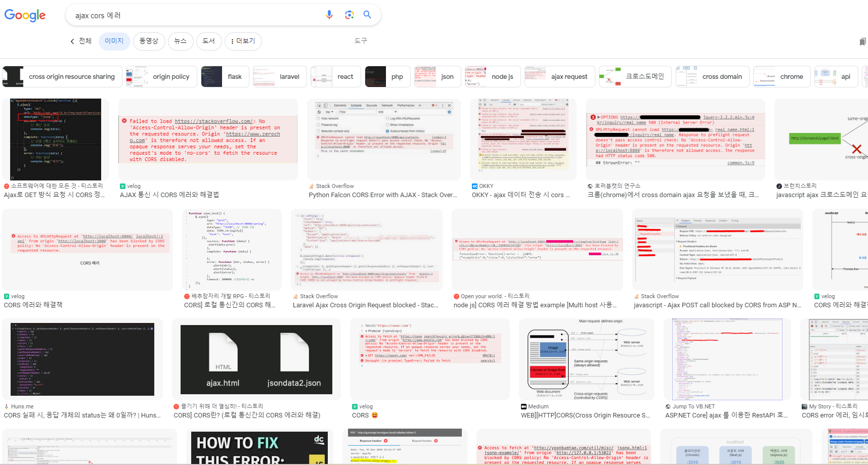This screenshot has width=868, height=465.
Task: Open ajax.html jsondata2.json image thumbnail
Action: point(256,359)
